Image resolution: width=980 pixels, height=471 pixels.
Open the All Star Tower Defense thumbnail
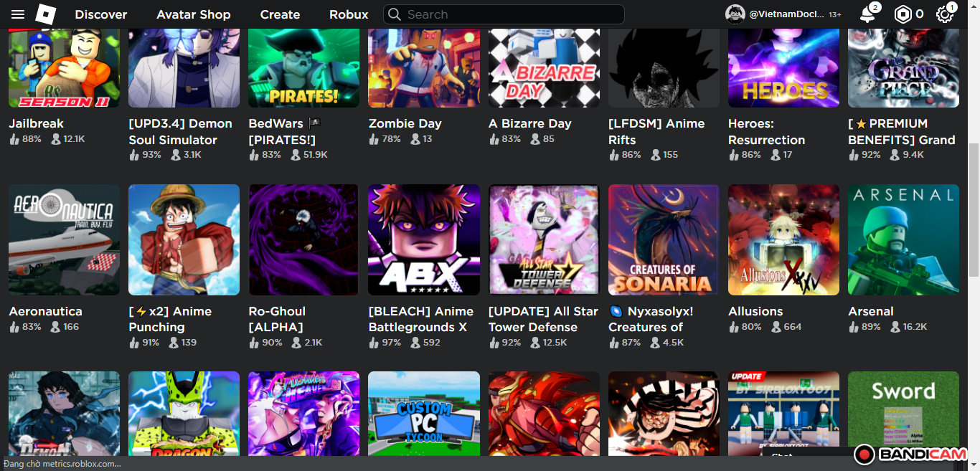click(x=544, y=239)
